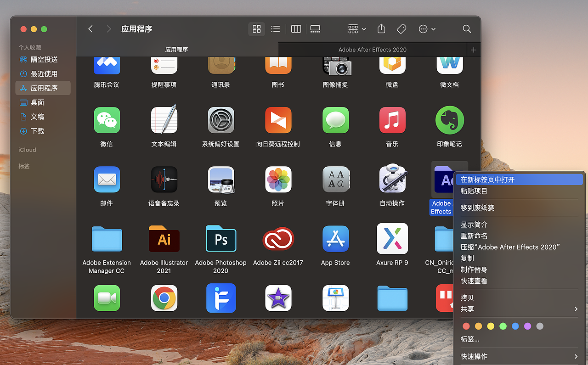The height and width of the screenshot is (365, 588).
Task: Open 最近使用 in the sidebar
Action: tap(43, 74)
